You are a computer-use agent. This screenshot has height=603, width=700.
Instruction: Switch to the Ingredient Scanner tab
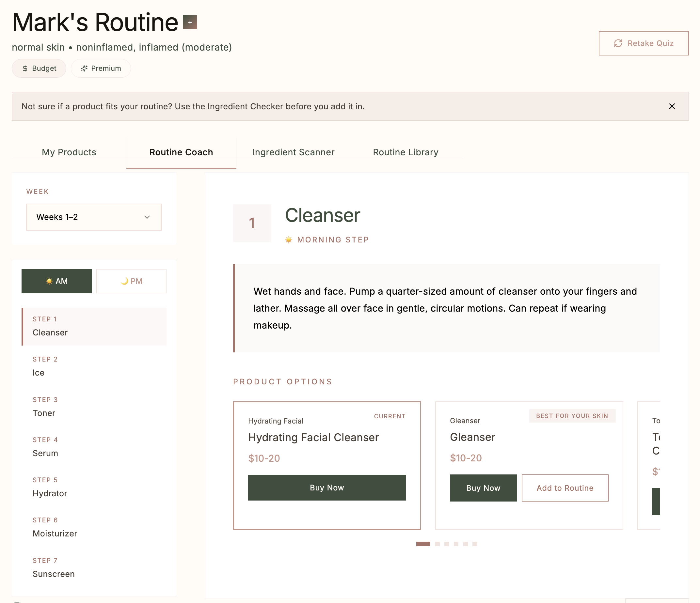coord(293,152)
